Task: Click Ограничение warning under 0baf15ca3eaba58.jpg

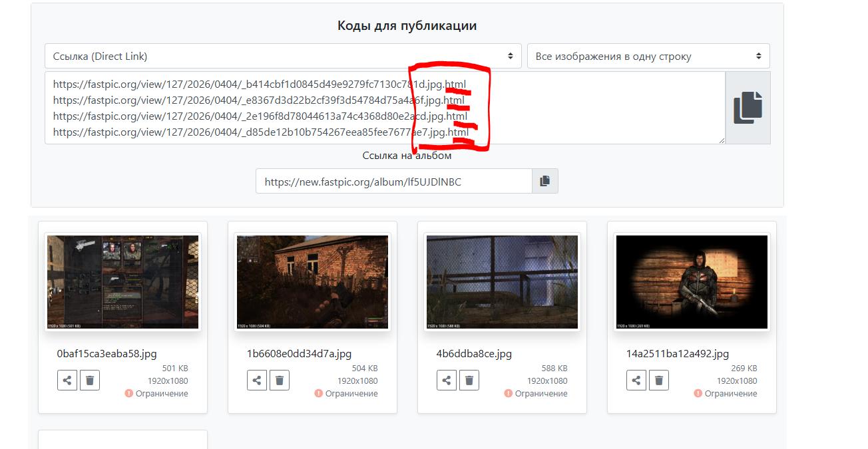Action: coord(157,394)
